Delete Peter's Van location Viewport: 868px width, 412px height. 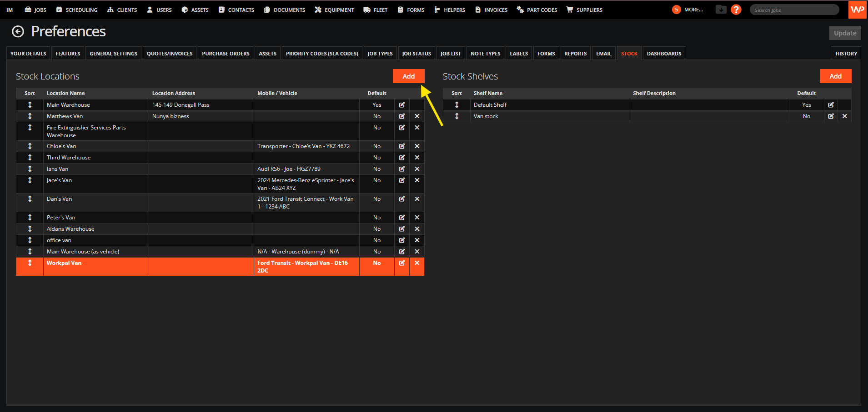417,218
